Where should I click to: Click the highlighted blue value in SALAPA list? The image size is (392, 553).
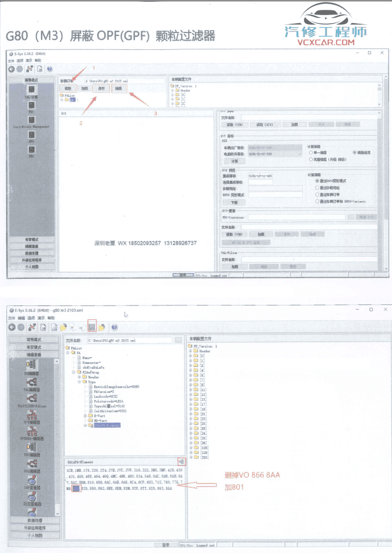pyautogui.click(x=77, y=488)
